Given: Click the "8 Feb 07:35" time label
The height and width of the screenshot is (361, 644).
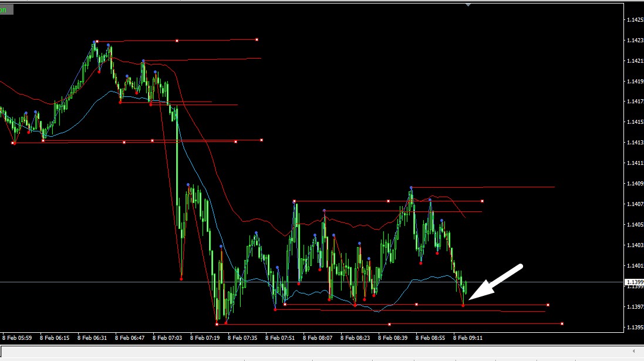Looking at the screenshot, I should tap(242, 338).
